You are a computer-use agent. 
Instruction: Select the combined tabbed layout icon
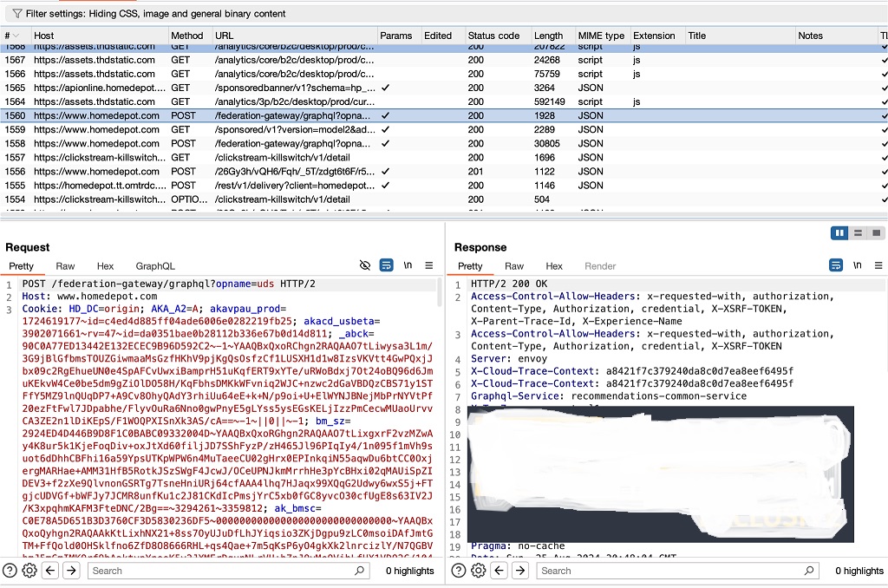(877, 233)
